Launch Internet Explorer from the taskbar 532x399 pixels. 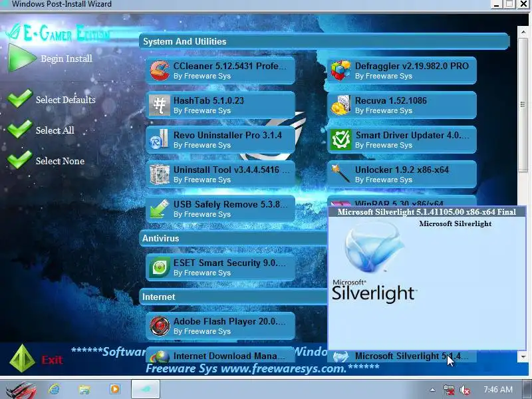coord(54,389)
